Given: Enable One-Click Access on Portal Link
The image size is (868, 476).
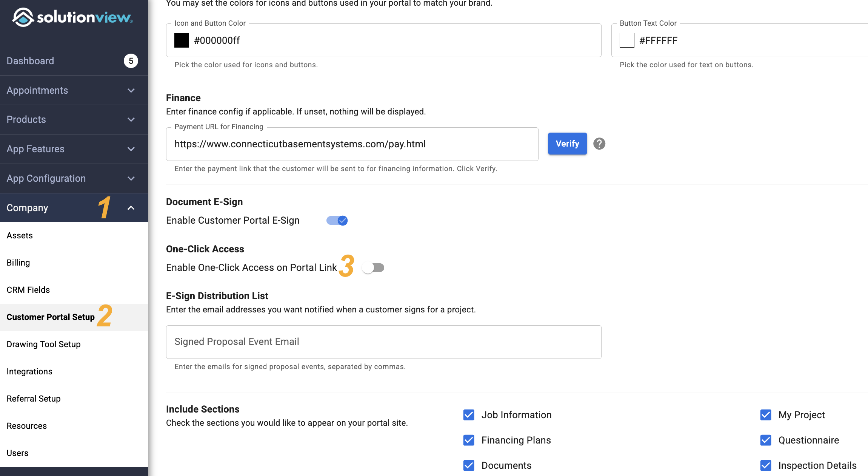Looking at the screenshot, I should tap(373, 268).
